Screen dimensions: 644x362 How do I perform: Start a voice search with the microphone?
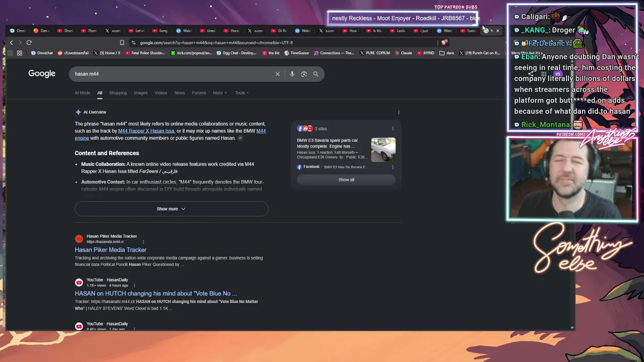[292, 74]
